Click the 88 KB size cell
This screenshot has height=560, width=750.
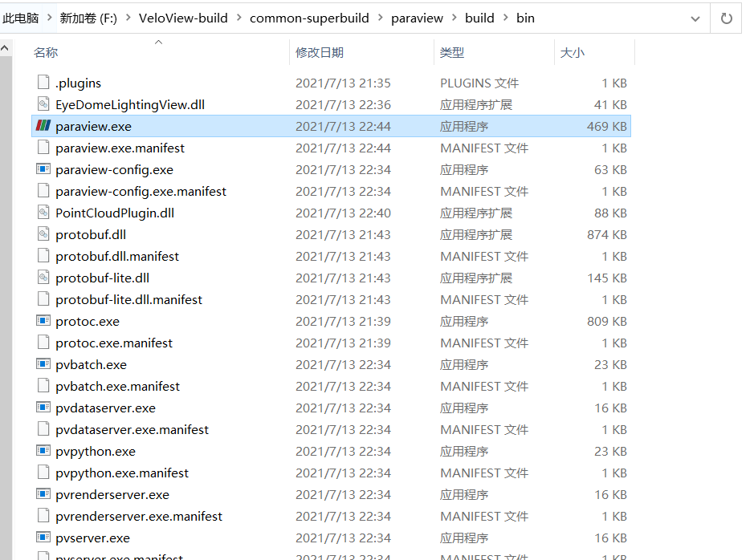(x=610, y=213)
